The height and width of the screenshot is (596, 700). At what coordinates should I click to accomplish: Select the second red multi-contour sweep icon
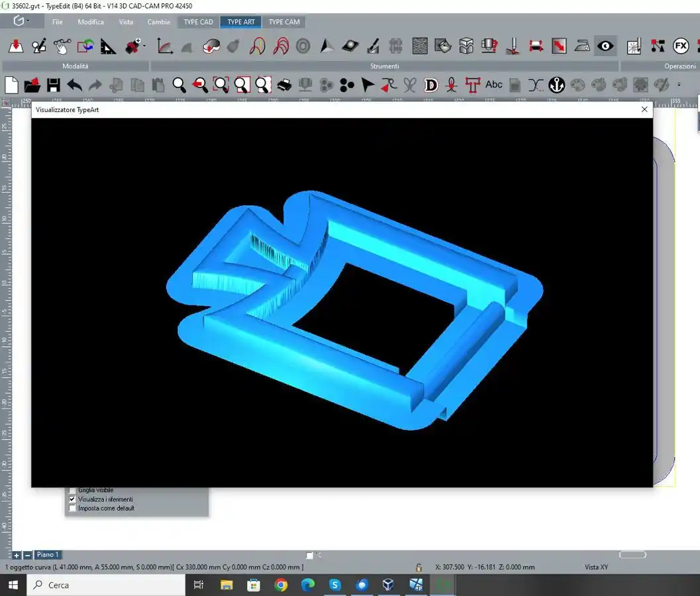[x=281, y=46]
